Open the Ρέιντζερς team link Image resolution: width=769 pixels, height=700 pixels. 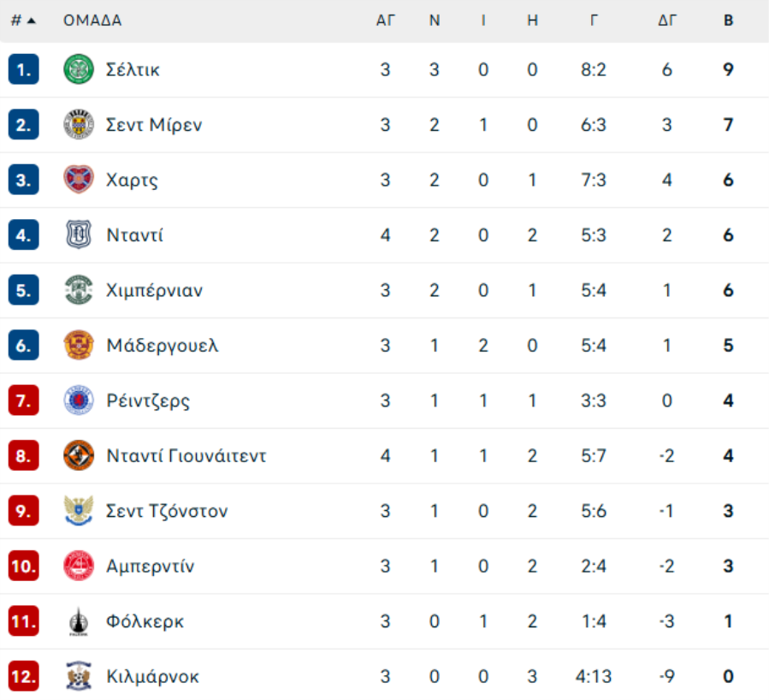148,401
